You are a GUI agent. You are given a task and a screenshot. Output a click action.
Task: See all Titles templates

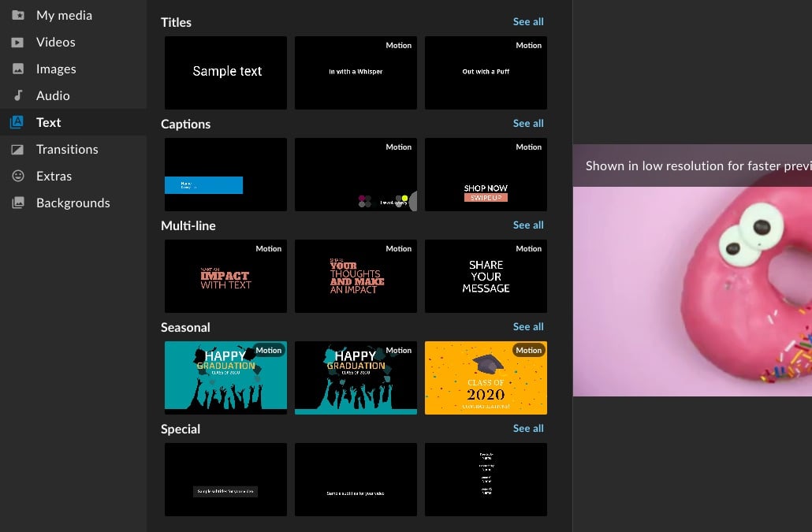click(x=528, y=21)
